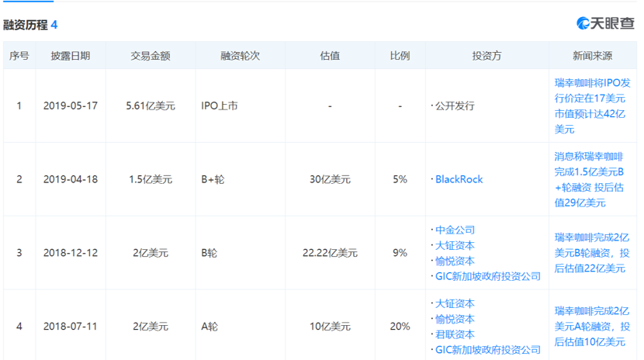
Task: Click valuation 22.22亿美元
Action: point(330,253)
